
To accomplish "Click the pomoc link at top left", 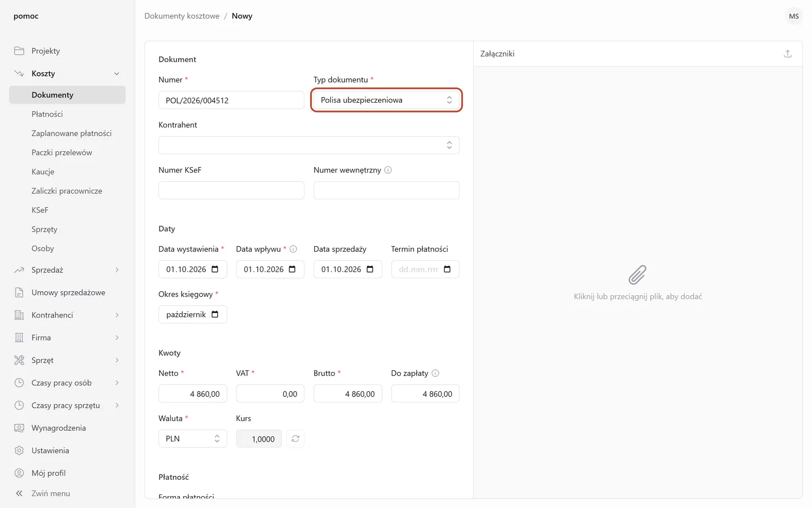I will point(26,16).
